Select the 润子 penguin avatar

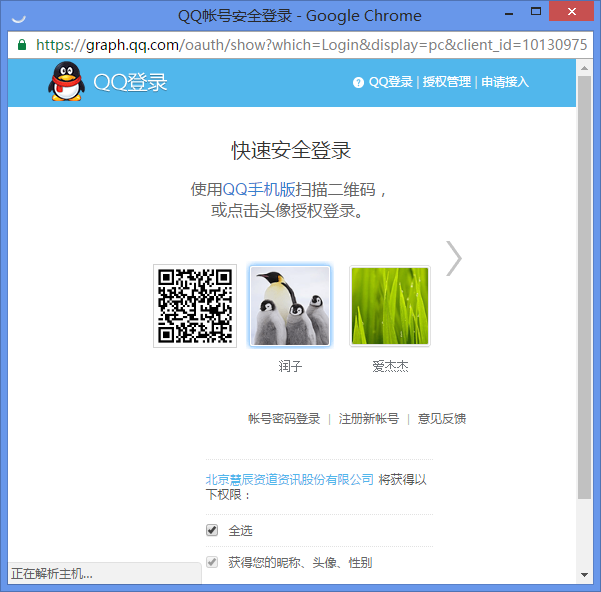point(290,306)
